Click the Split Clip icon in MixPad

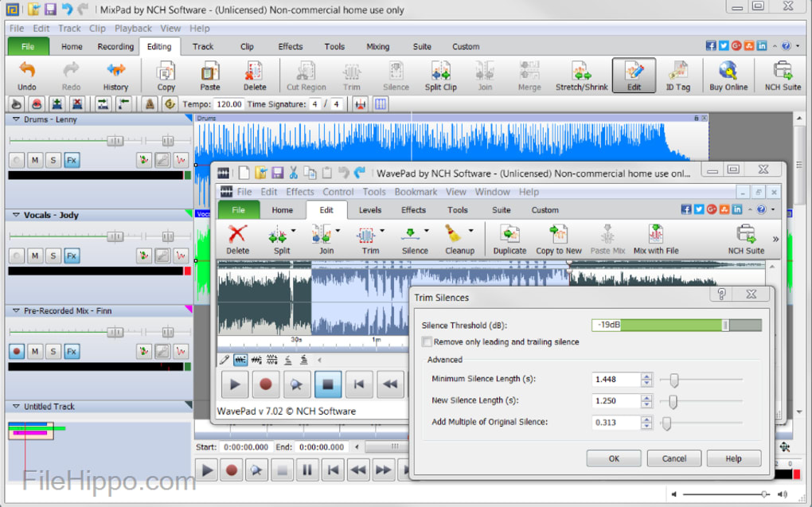click(x=440, y=76)
